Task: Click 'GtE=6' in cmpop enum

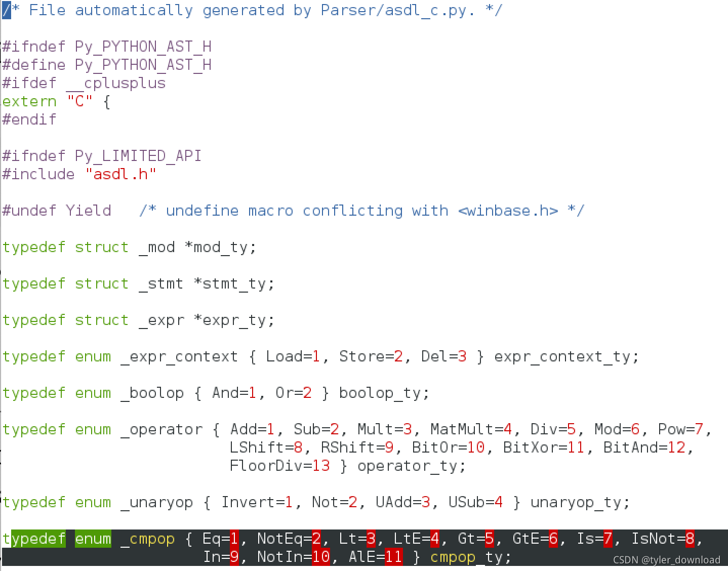Action: (535, 539)
